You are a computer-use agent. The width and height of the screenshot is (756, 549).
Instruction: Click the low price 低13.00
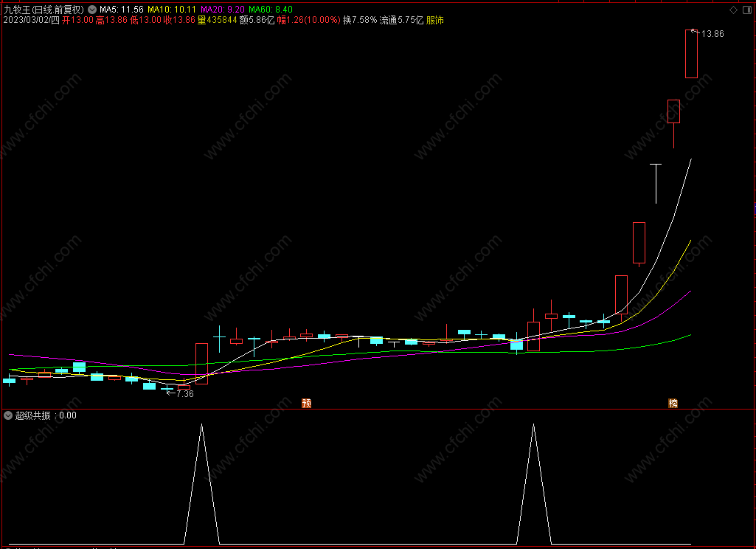pos(145,20)
